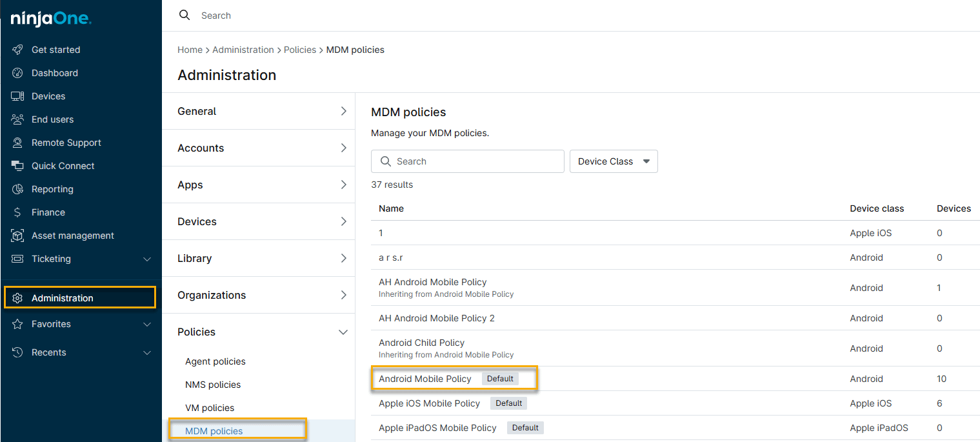
Task: Click the top search magnifier icon
Action: tap(185, 15)
